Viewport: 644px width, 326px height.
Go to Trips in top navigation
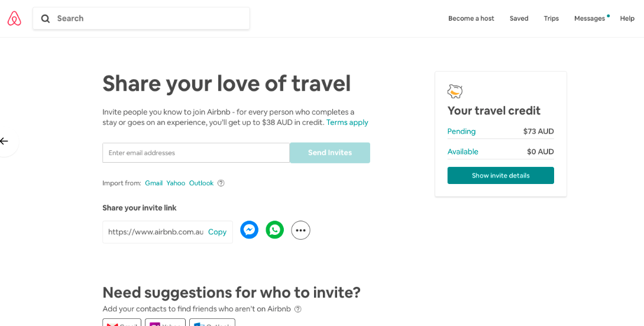point(551,18)
